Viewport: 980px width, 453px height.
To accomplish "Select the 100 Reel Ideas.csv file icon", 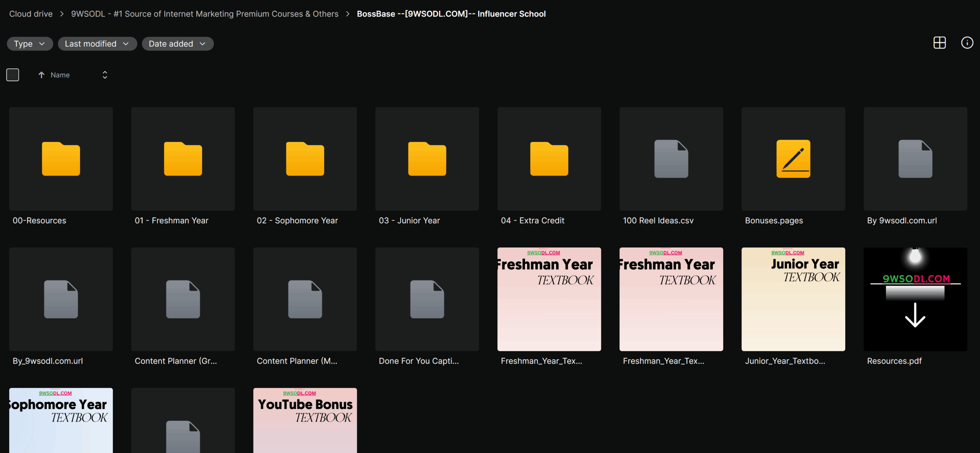I will coord(671,159).
